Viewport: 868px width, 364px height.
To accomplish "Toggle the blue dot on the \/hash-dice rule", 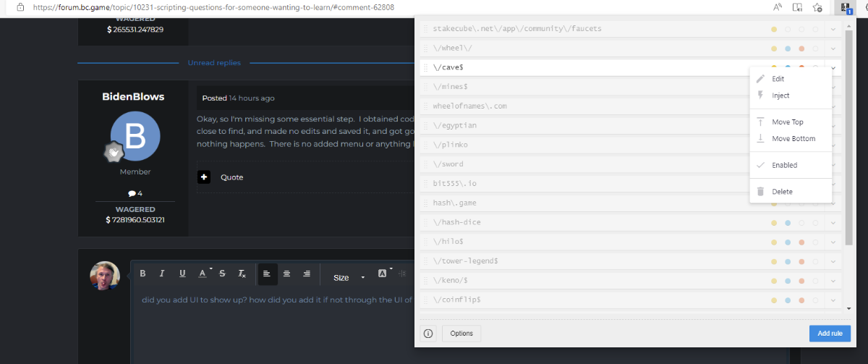I will [788, 222].
